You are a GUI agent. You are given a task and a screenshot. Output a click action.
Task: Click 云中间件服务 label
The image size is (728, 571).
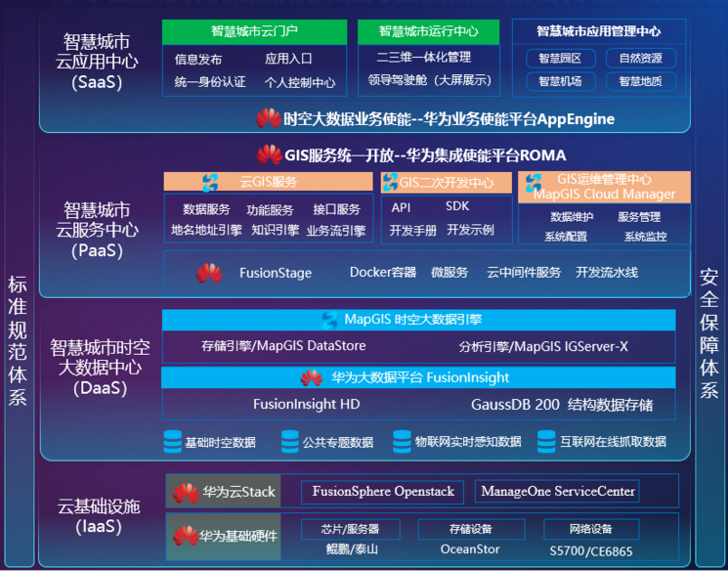(524, 273)
